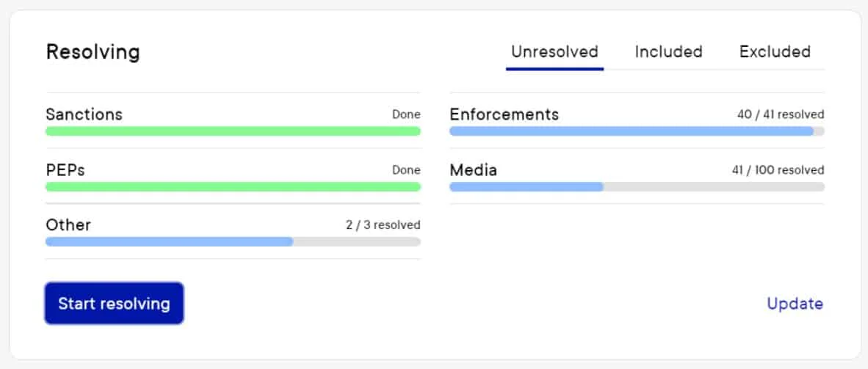The height and width of the screenshot is (369, 868).
Task: Click the '40 / 41 resolved' counter
Action: tap(781, 114)
